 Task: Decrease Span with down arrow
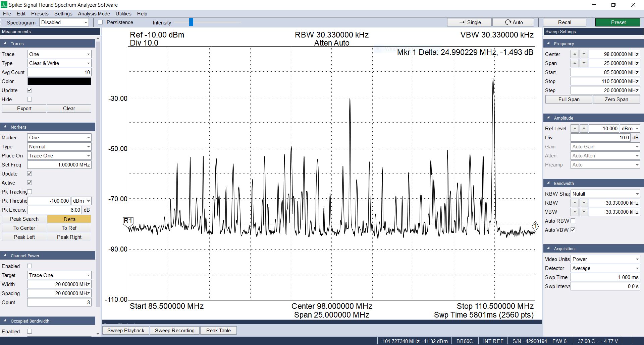[584, 63]
